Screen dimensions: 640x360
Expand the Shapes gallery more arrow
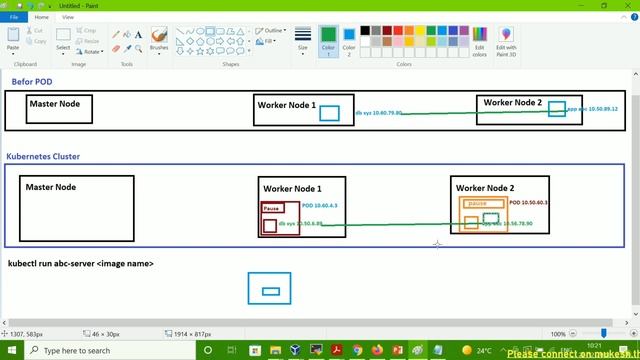coord(249,51)
